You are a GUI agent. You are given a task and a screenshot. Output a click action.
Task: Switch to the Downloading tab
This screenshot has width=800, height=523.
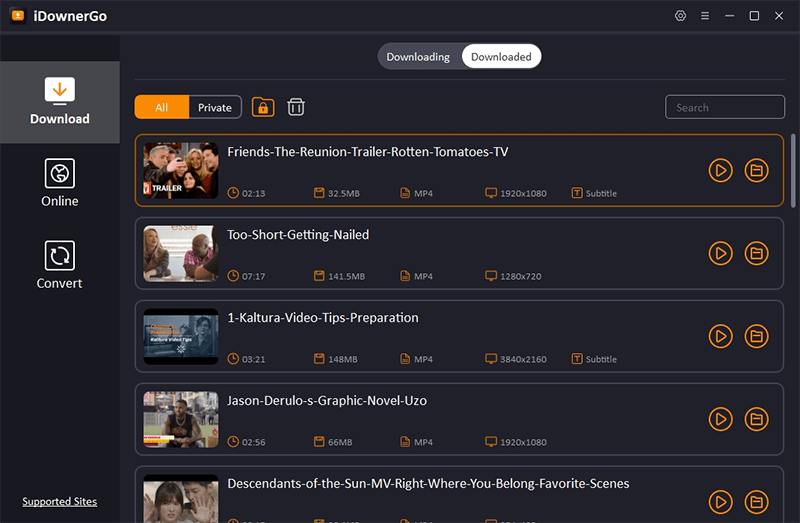[x=418, y=57]
